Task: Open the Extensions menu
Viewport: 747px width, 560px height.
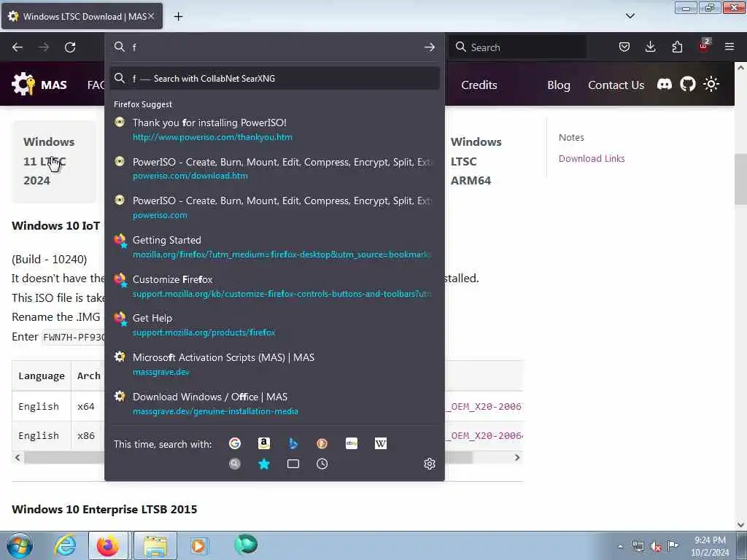Action: pyautogui.click(x=677, y=47)
